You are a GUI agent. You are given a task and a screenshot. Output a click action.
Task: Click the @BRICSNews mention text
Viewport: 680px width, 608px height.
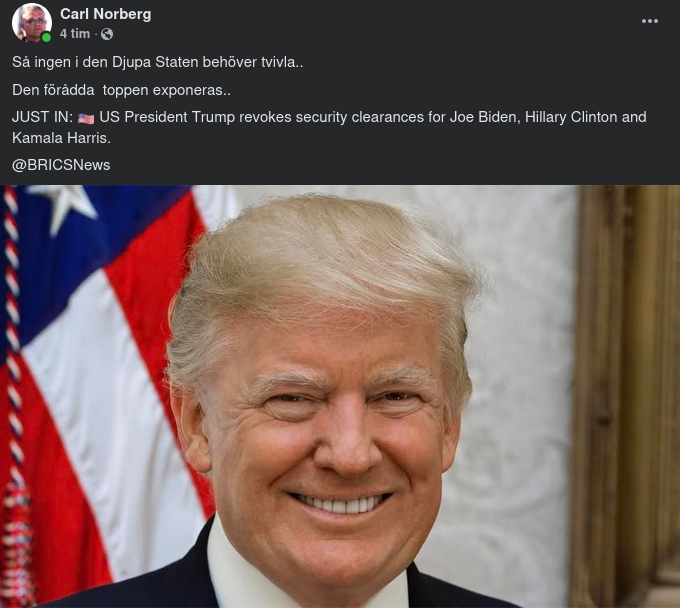[x=61, y=165]
